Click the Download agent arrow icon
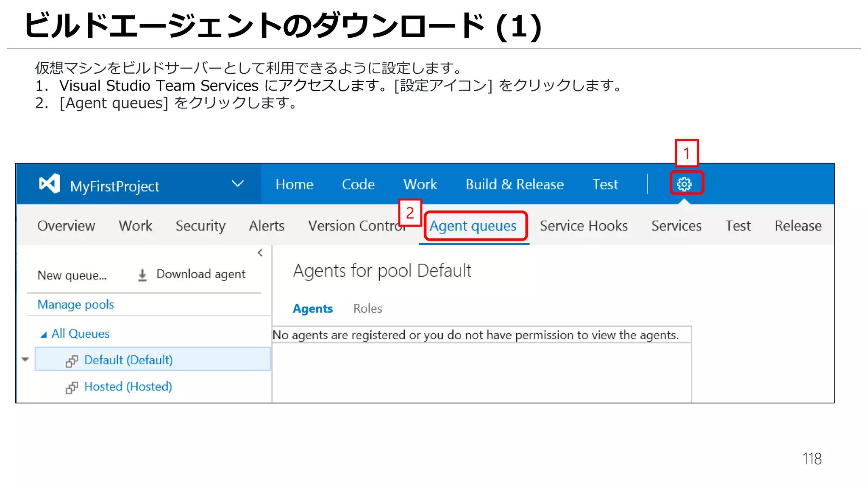The height and width of the screenshot is (488, 868). 142,275
